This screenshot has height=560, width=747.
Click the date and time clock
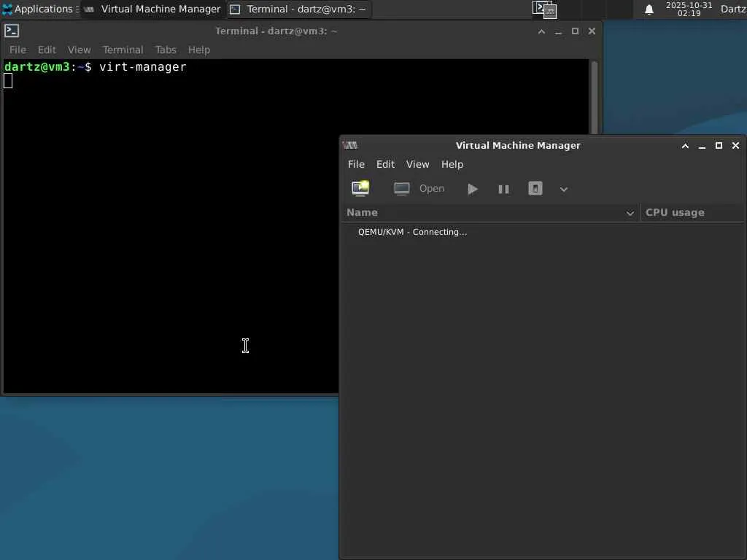pyautogui.click(x=689, y=9)
